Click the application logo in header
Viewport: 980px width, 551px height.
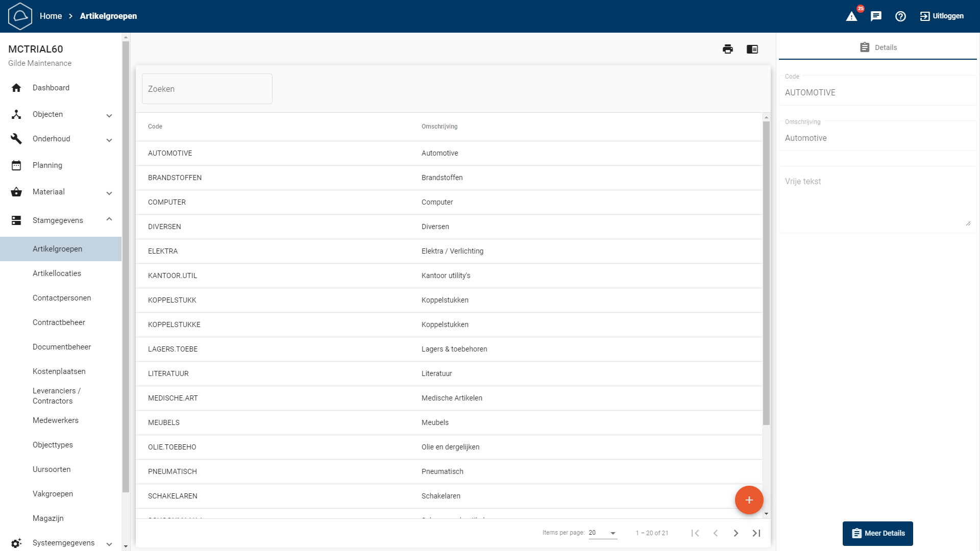click(20, 16)
